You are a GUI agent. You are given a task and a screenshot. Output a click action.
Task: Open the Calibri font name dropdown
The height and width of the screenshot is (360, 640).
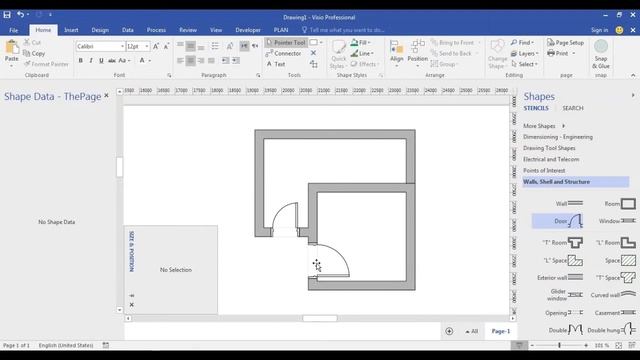click(x=122, y=47)
